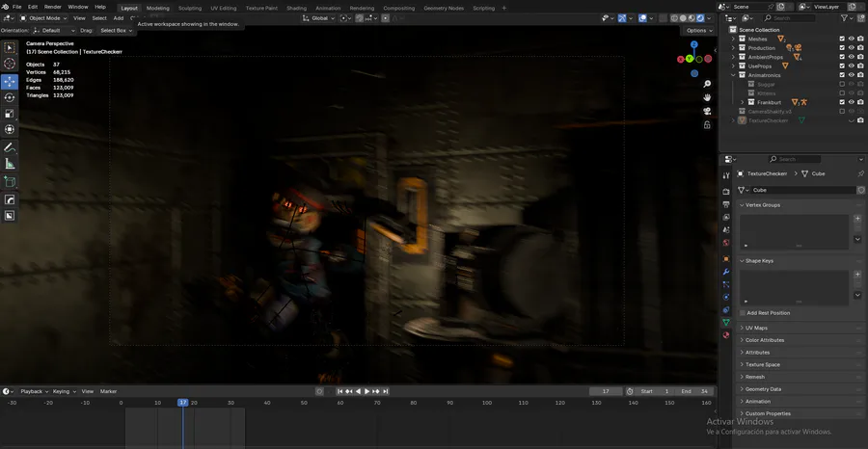Open the timeline Playback menu
This screenshot has height=449, width=868.
(34, 391)
